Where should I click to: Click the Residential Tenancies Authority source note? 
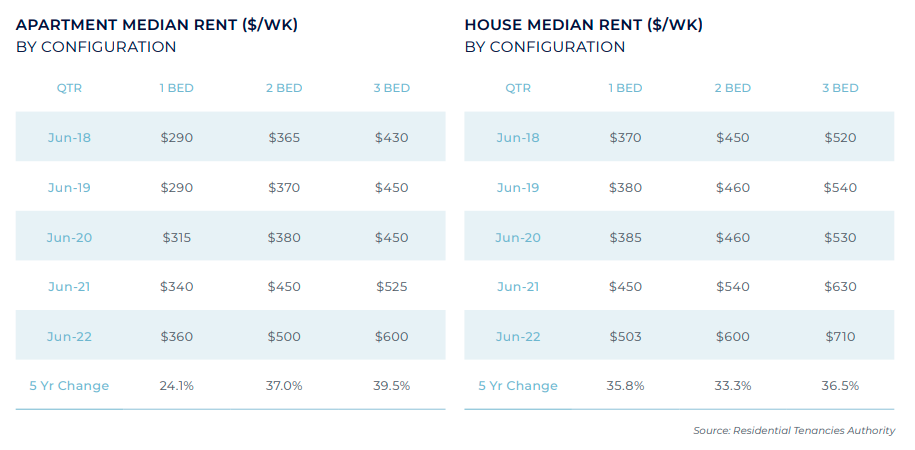794,430
